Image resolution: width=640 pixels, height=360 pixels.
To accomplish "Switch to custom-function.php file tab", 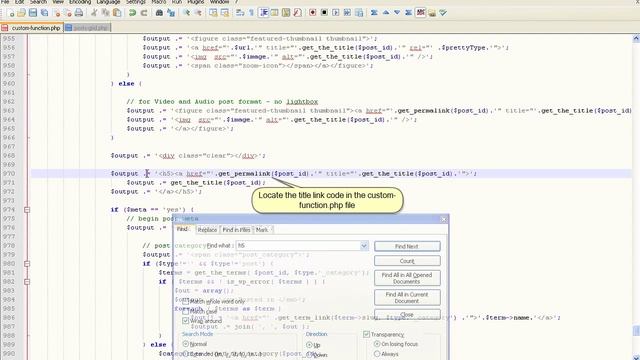I will (32, 28).
